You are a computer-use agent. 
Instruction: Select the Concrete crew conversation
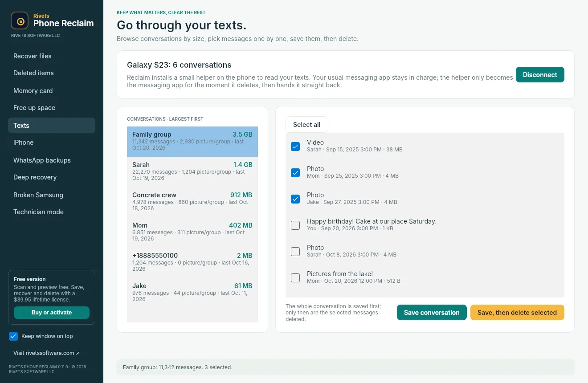click(x=192, y=202)
